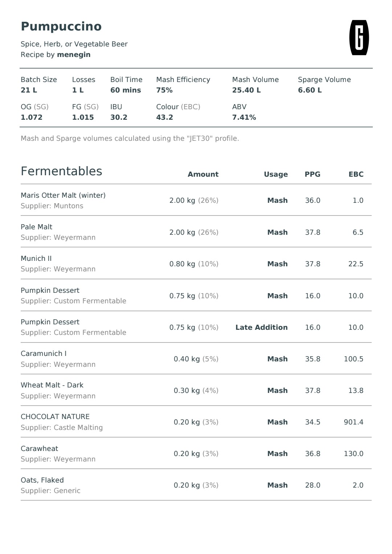Select the Pumpuccino recipe title

coord(61,26)
